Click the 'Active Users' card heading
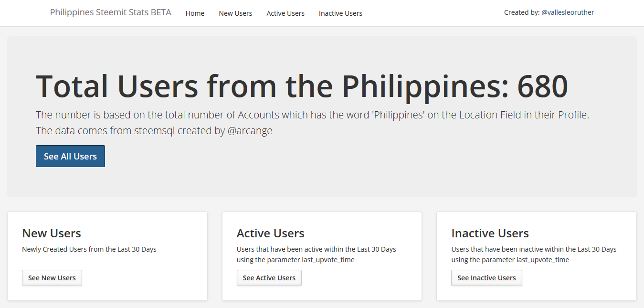 pos(271,234)
